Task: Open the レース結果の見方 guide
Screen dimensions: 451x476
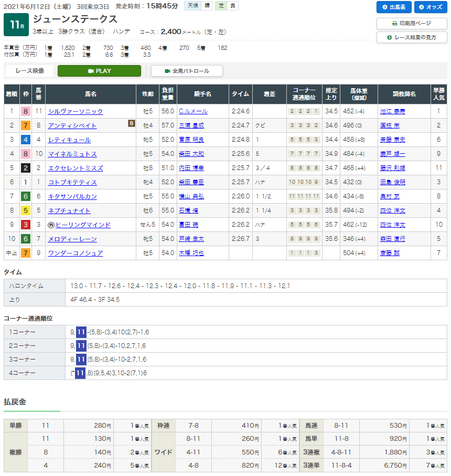Action: tap(412, 37)
